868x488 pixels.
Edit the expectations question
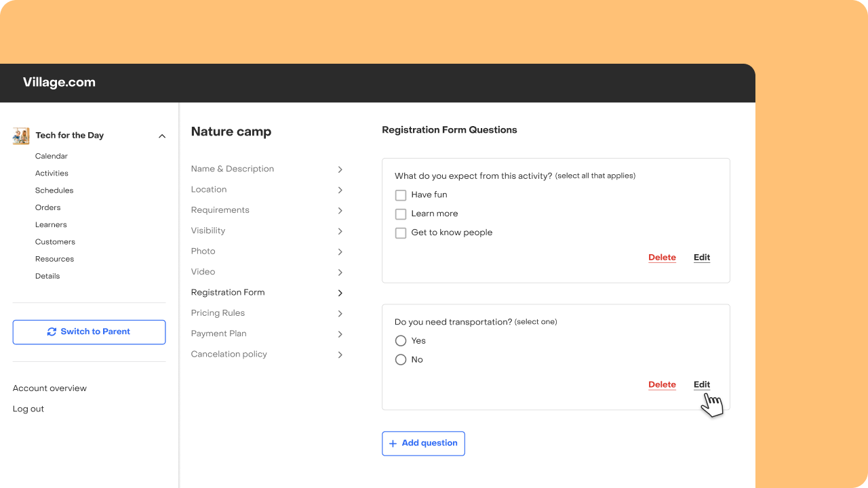coord(702,258)
